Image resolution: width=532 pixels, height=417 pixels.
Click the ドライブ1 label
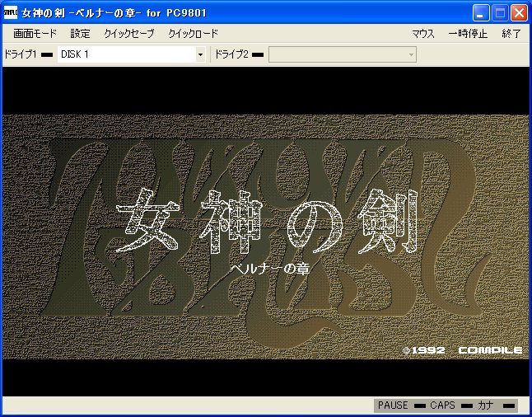click(21, 54)
